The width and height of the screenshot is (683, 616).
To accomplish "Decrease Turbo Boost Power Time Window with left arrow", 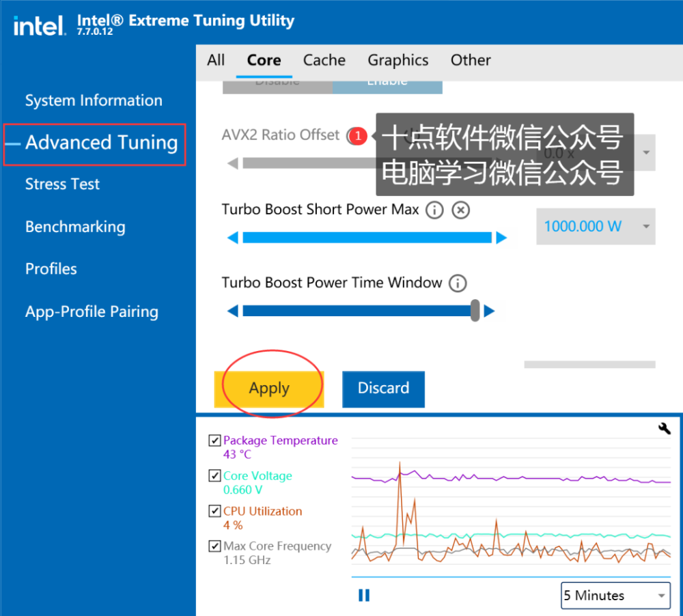I will tap(233, 311).
